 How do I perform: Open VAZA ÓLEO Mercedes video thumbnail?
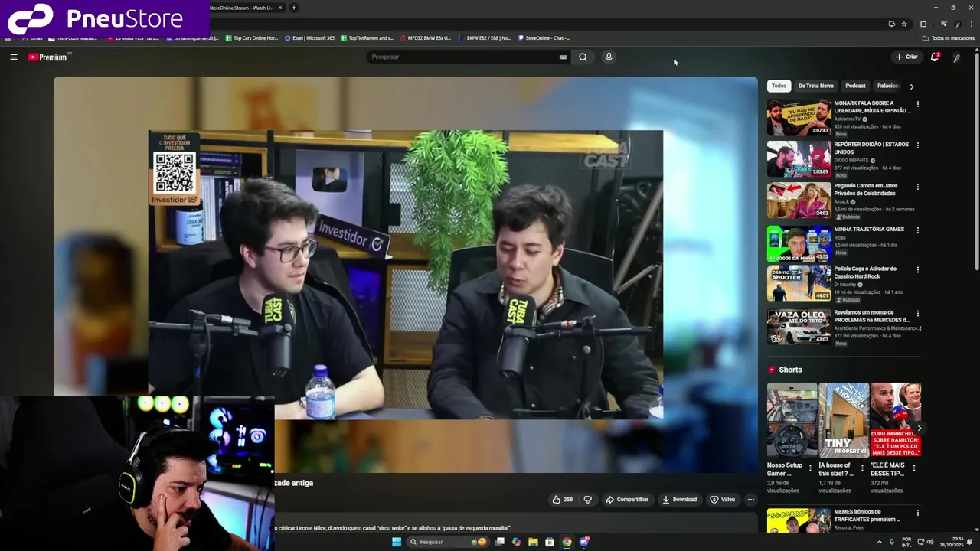pyautogui.click(x=799, y=328)
